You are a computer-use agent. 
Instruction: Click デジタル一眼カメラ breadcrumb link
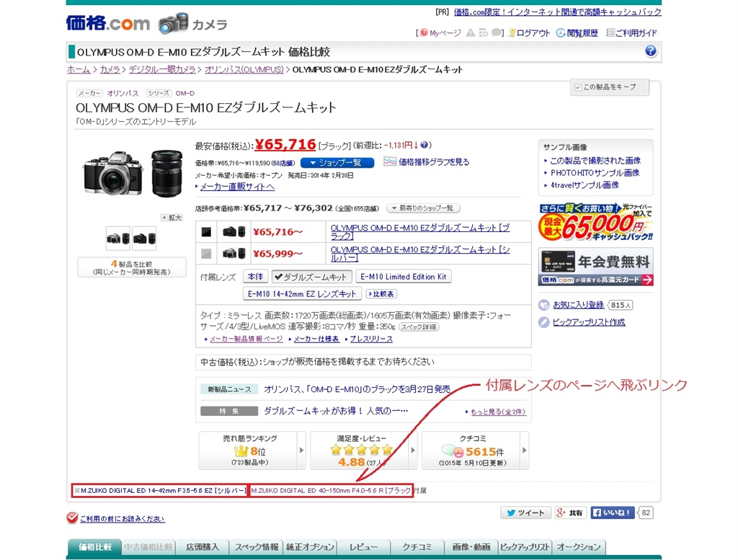[x=162, y=70]
